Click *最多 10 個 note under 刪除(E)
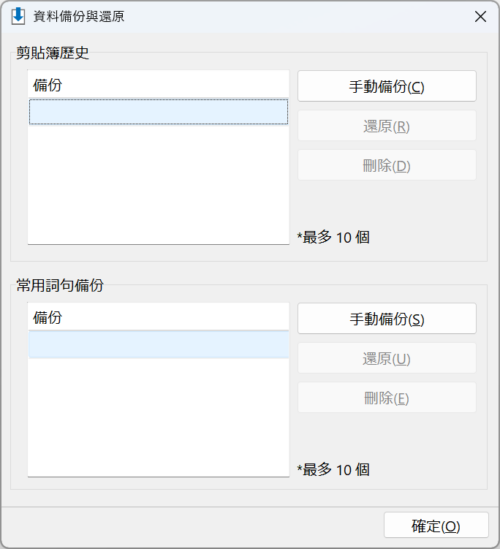Viewport: 500px width, 549px height. pyautogui.click(x=333, y=470)
